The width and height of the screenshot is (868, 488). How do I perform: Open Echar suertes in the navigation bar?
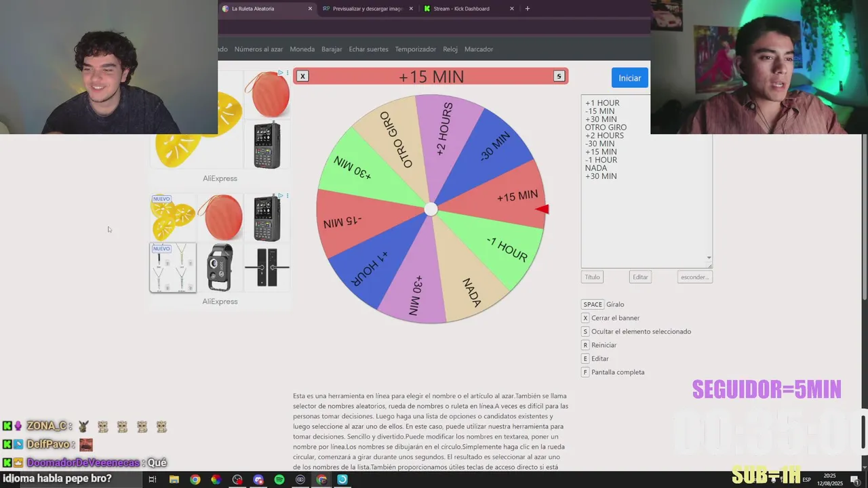(368, 49)
